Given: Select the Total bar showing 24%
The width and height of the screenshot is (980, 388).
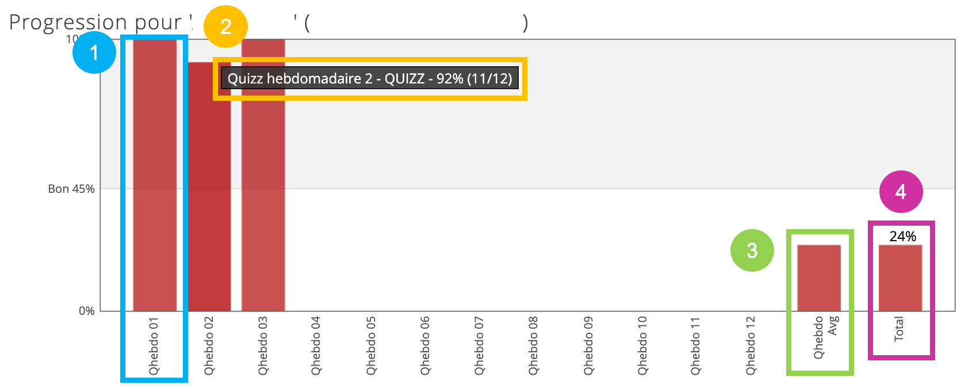Looking at the screenshot, I should pos(900,278).
